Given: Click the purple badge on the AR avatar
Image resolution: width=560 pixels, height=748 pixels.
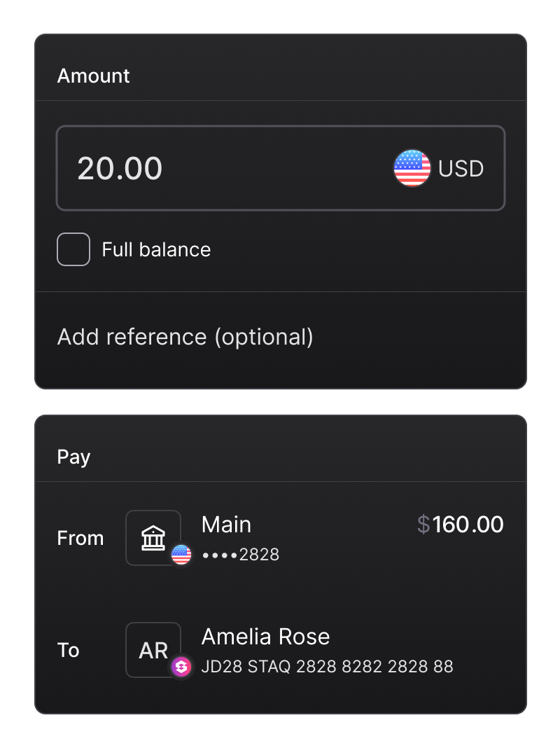Looking at the screenshot, I should click(x=181, y=667).
